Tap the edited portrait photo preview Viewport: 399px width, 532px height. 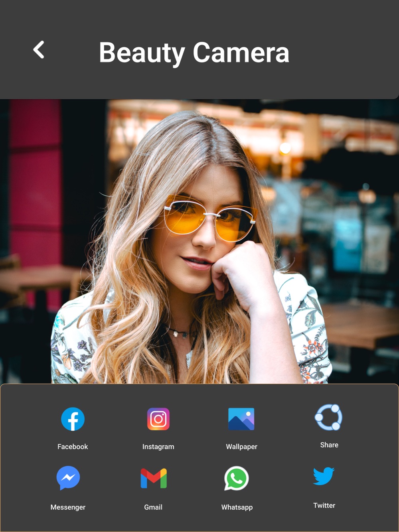199,241
